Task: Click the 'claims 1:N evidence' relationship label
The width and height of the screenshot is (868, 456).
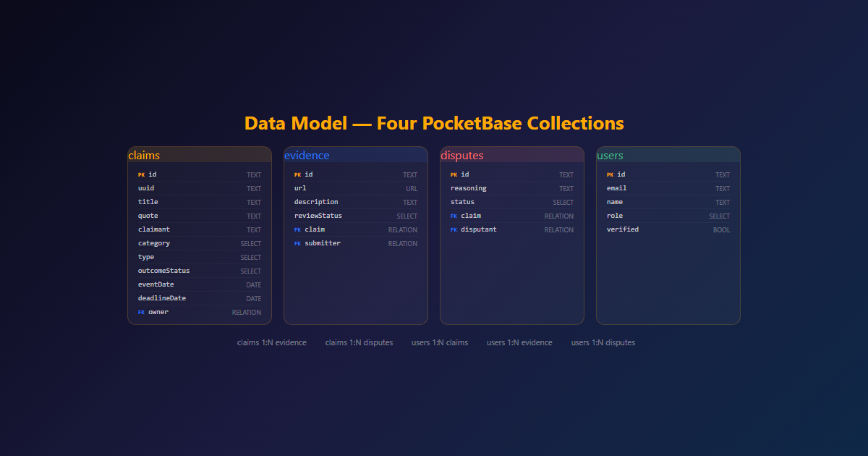Action: point(272,342)
